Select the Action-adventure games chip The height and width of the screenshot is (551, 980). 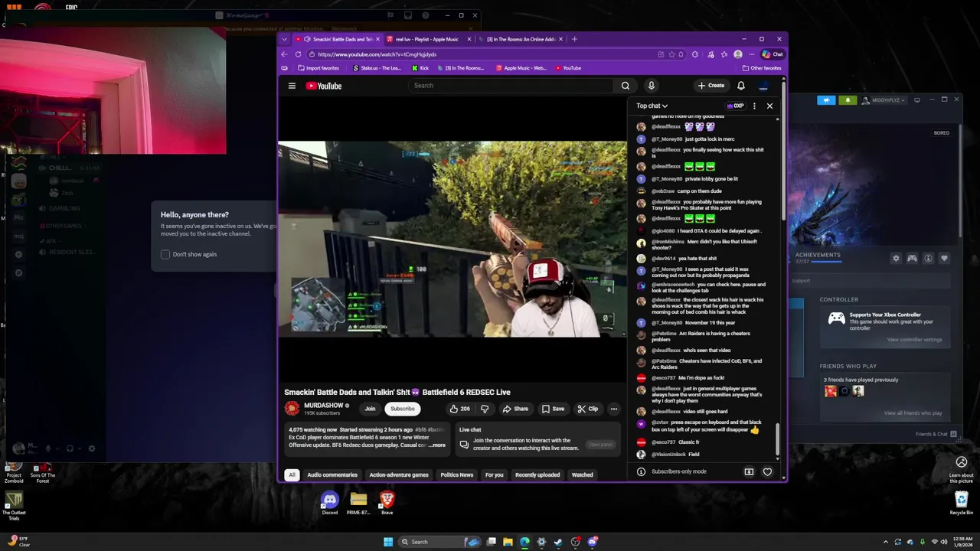(x=399, y=475)
